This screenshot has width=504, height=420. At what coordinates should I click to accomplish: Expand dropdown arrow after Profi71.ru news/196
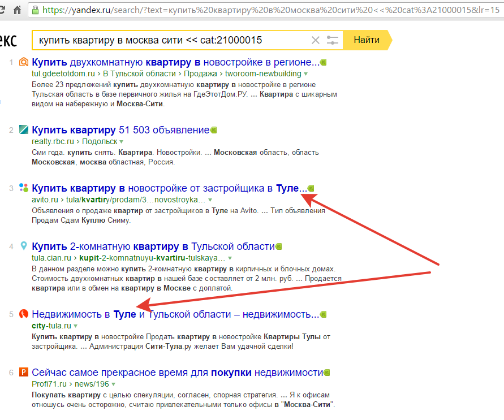pos(113,384)
